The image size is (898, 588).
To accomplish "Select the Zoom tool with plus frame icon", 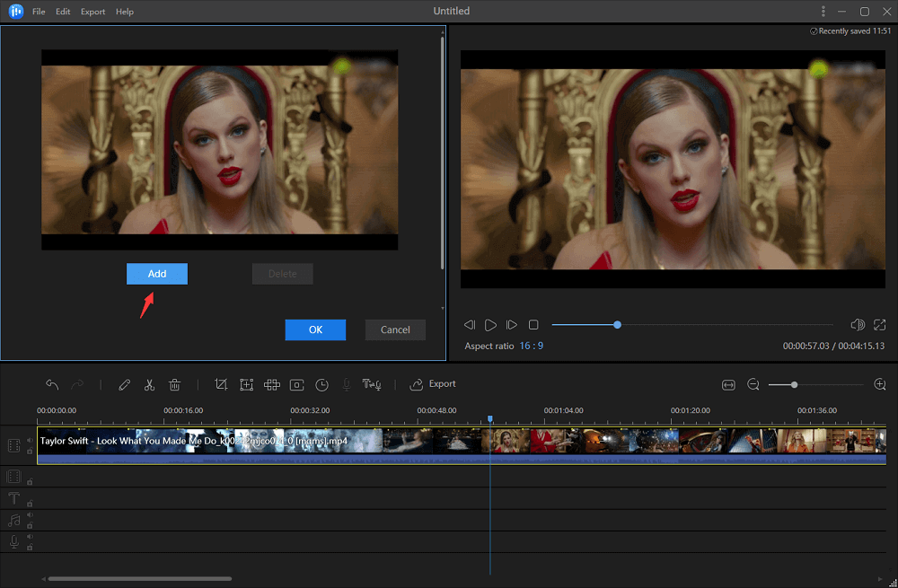I will pos(246,385).
